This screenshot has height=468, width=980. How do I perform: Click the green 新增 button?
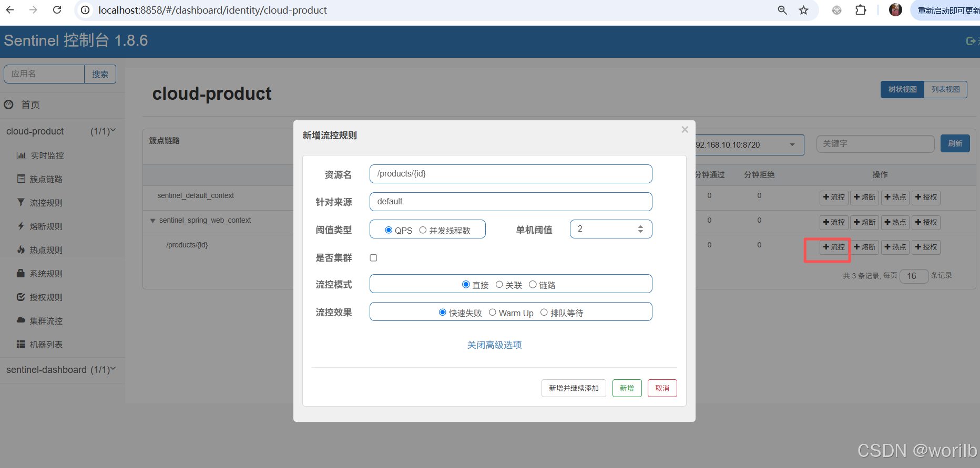pos(627,388)
